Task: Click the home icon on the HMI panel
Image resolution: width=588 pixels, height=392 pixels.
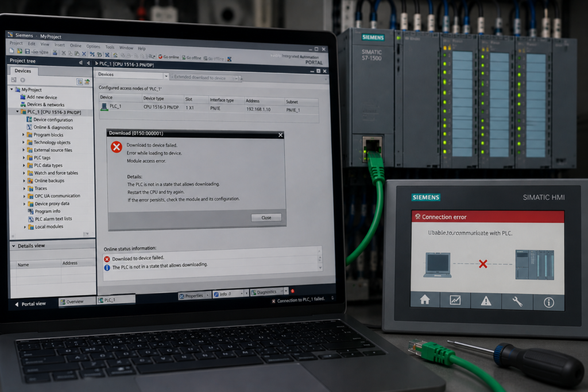Action: pos(425,300)
